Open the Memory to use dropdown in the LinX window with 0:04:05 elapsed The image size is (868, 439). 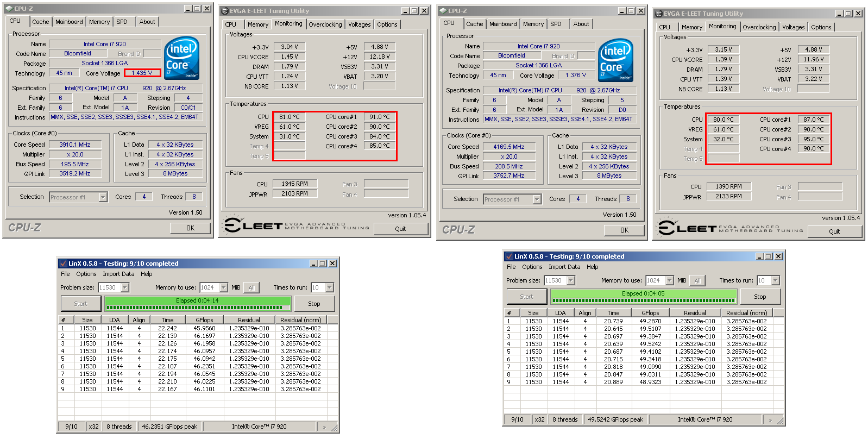click(669, 280)
